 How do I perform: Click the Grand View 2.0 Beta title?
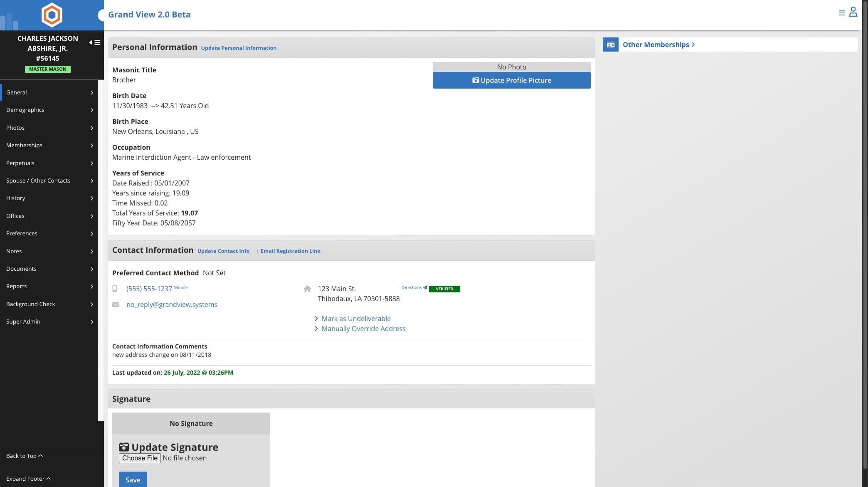pyautogui.click(x=149, y=15)
